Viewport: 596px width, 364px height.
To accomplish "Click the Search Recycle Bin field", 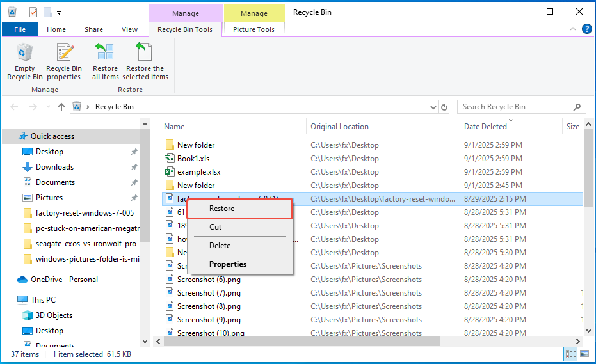I will (x=514, y=107).
